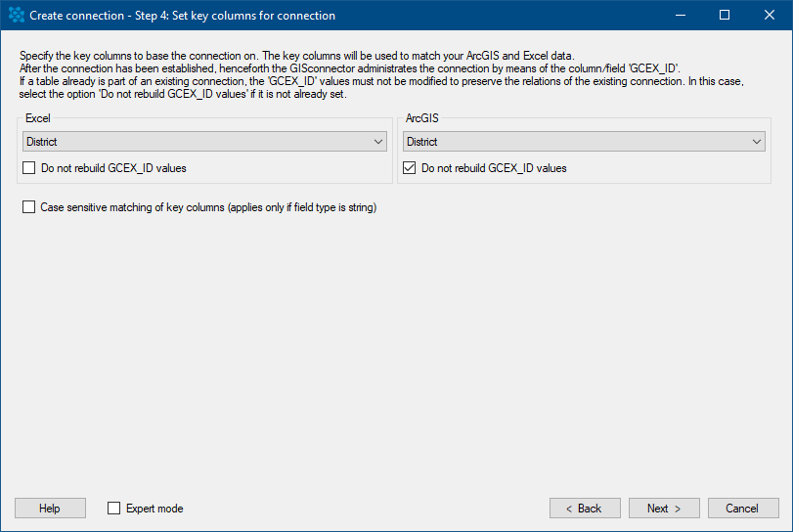Click the 'Expert mode' label text
Image resolution: width=793 pixels, height=532 pixels.
click(154, 509)
